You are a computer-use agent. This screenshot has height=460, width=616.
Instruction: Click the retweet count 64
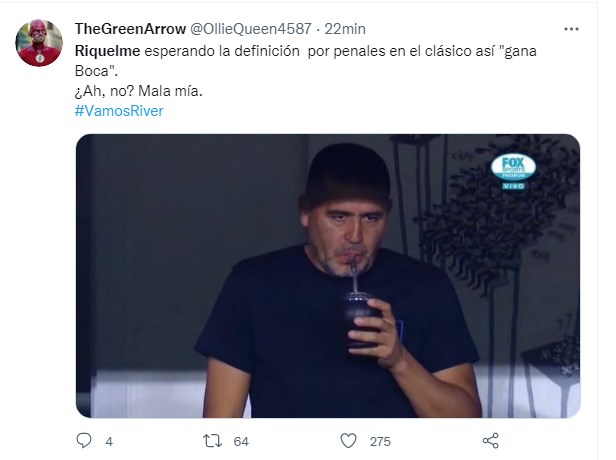(x=240, y=441)
